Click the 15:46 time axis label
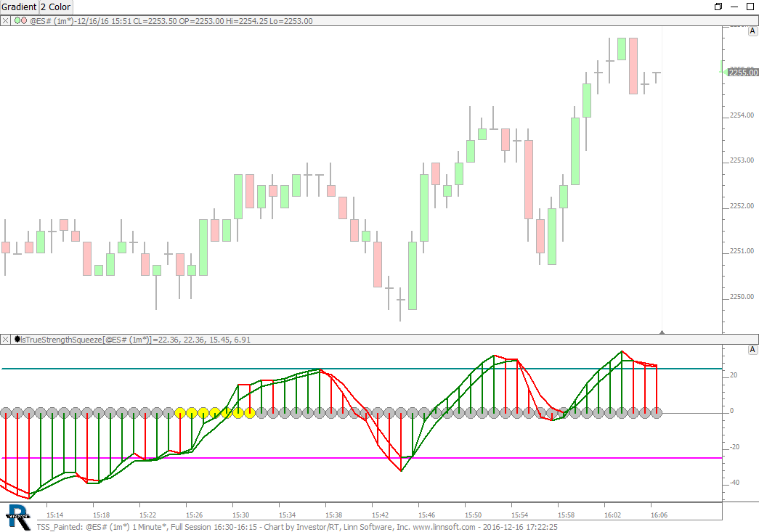The width and height of the screenshot is (759, 532). (x=426, y=515)
